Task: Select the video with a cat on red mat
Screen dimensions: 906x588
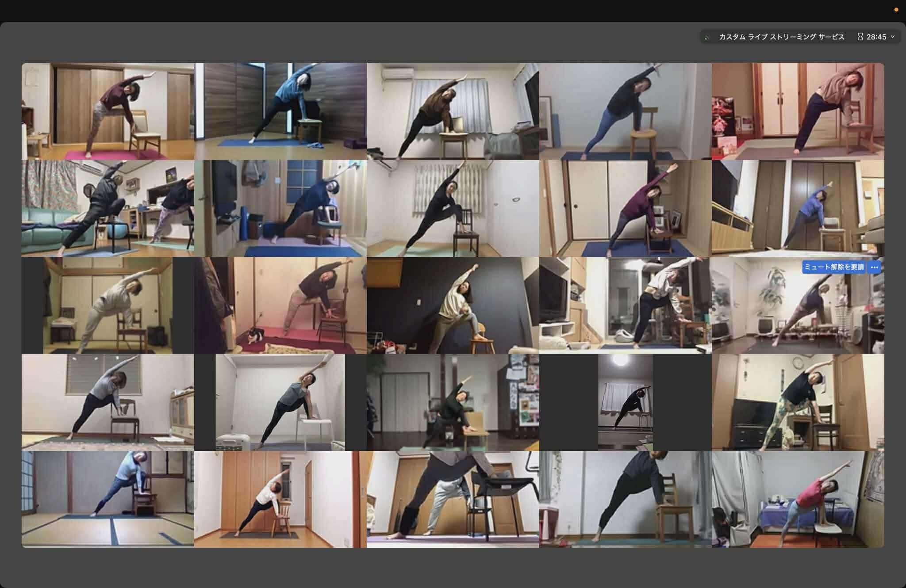Action: tap(280, 305)
